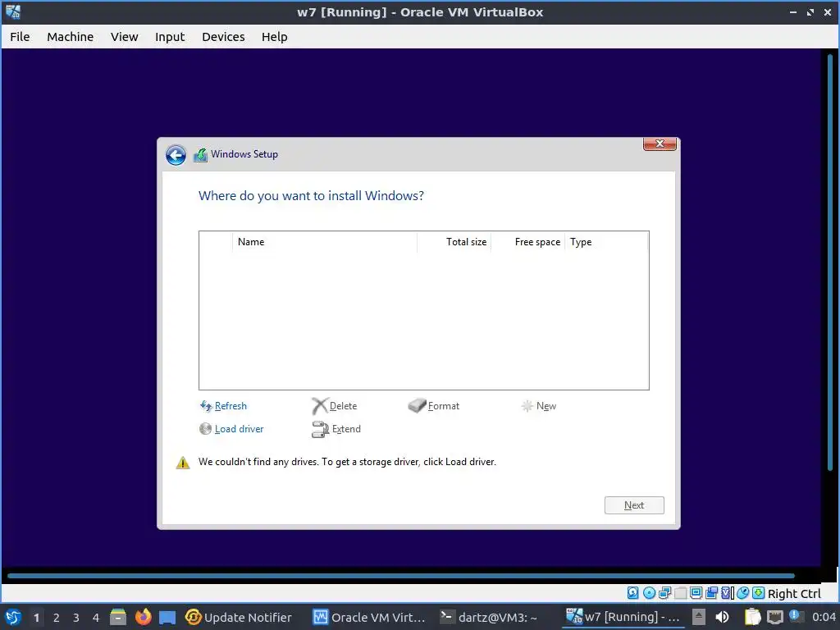Screen dimensions: 840x630
Task: Click the network adapters status icon
Action: click(x=664, y=593)
